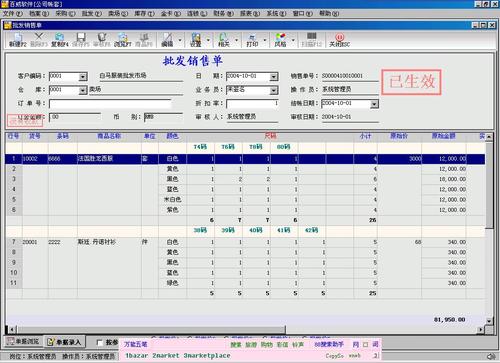Open the 业务员 salesperson dropdown
Screen dimensions: 500x363
(274, 90)
